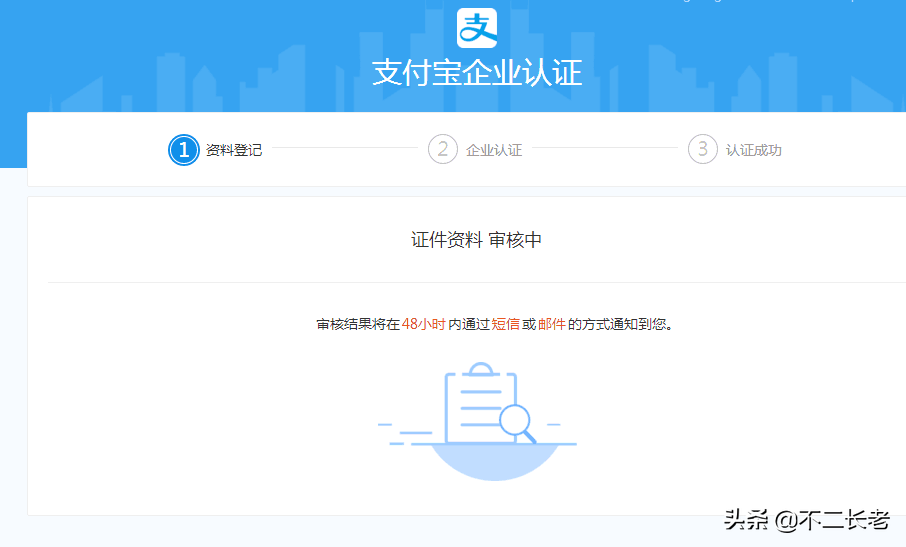Screen dimensions: 906x547
Task: Click the orange 短信 text
Action: click(x=506, y=324)
